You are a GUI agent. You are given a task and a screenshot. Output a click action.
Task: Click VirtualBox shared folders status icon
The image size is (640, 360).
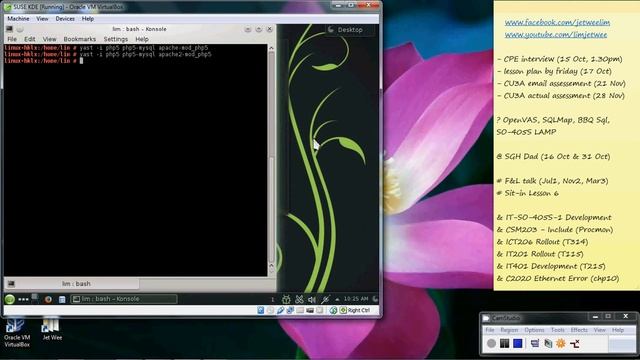(x=300, y=311)
